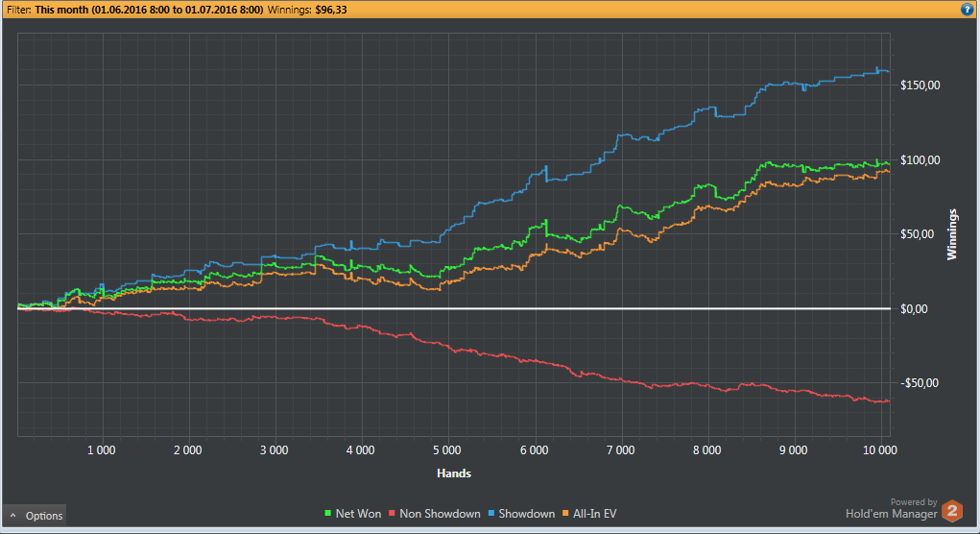The image size is (980, 534).
Task: Click the Powered by text
Action: point(914,502)
